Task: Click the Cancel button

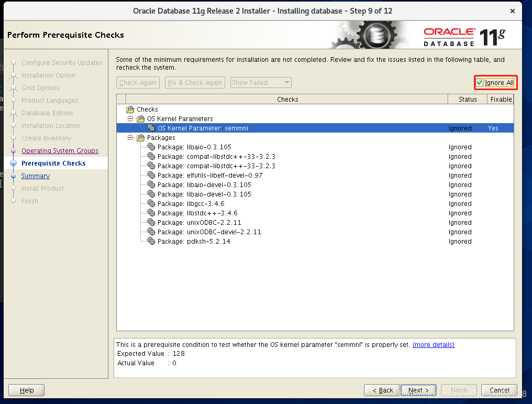Action: tap(499, 390)
